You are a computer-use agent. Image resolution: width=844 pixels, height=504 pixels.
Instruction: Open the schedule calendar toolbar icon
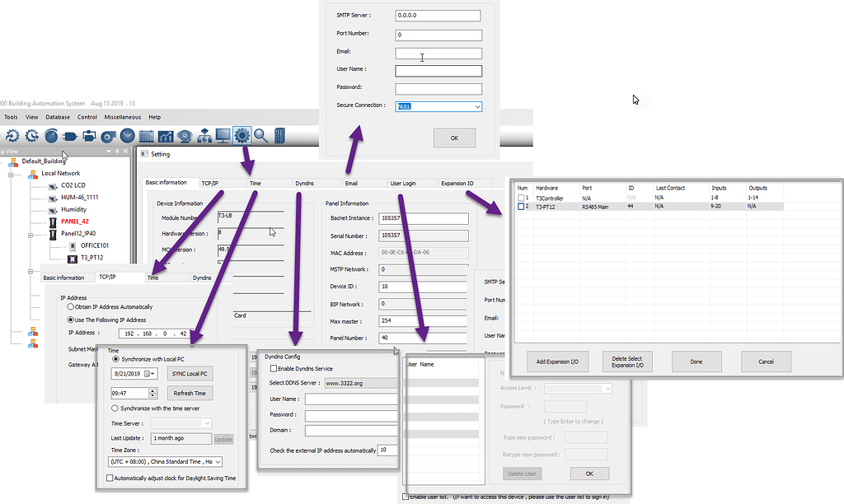point(145,136)
